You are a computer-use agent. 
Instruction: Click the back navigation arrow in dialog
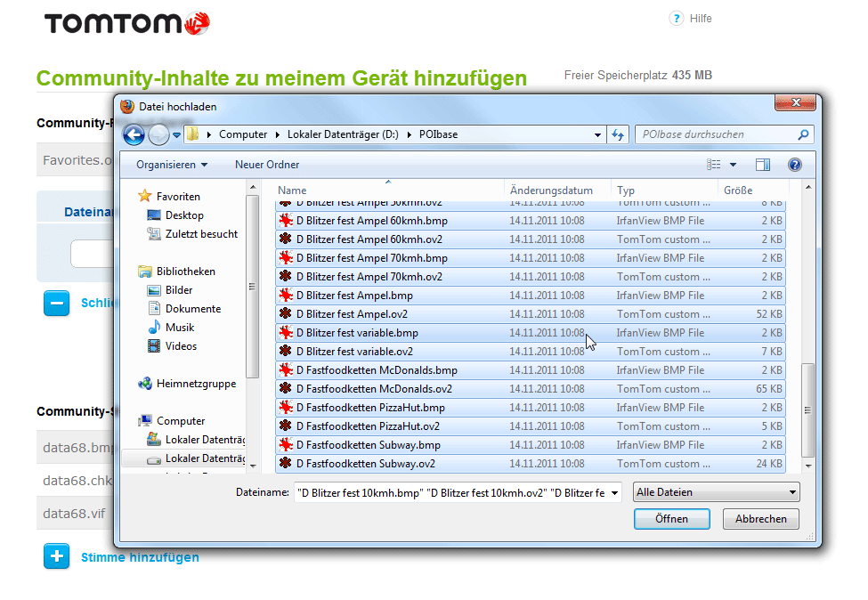coord(134,134)
